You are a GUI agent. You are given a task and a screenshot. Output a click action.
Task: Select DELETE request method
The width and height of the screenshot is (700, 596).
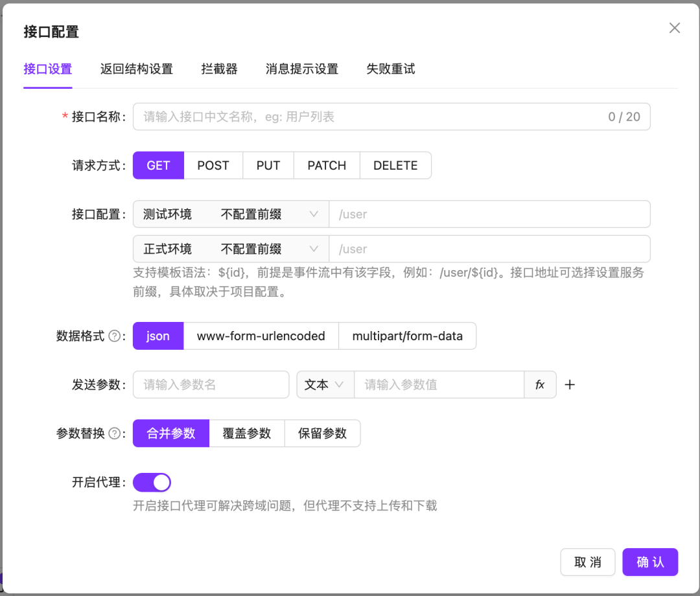pyautogui.click(x=395, y=165)
